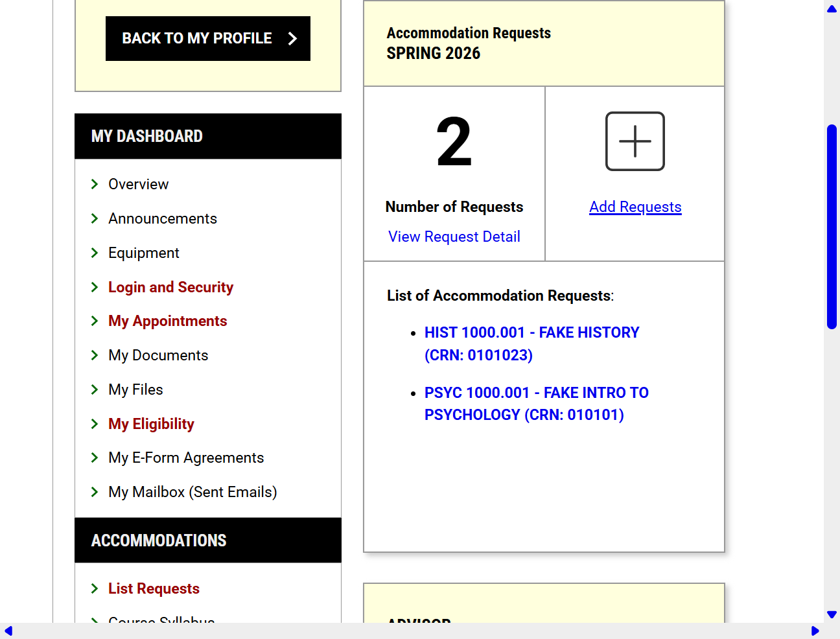This screenshot has height=639, width=840.
Task: Click the scroll right arrow
Action: click(x=815, y=631)
